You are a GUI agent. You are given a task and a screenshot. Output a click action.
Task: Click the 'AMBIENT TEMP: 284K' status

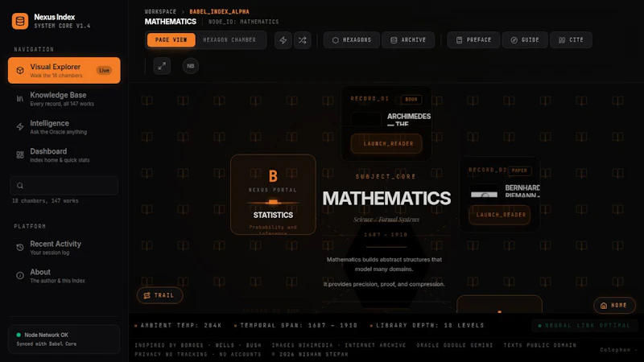pos(178,325)
